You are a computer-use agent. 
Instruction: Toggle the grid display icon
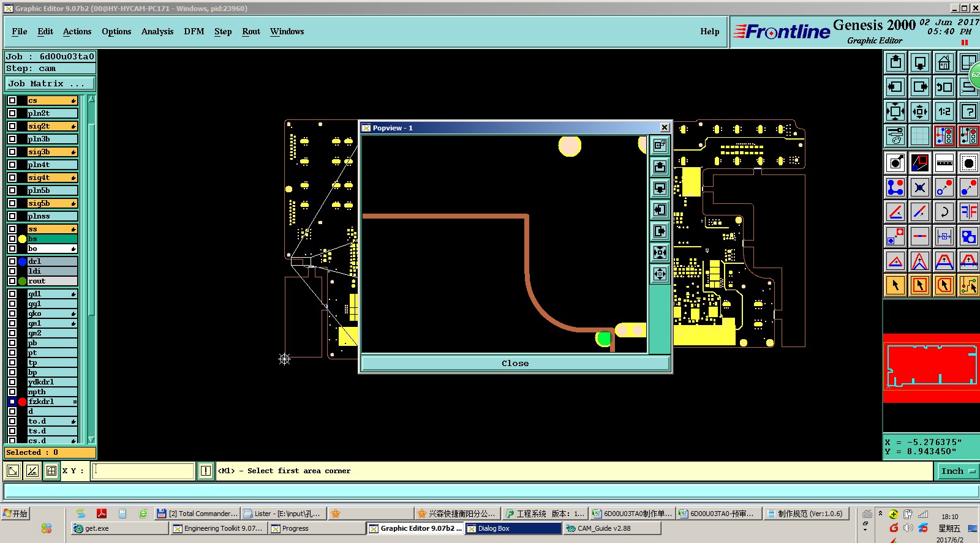[920, 136]
